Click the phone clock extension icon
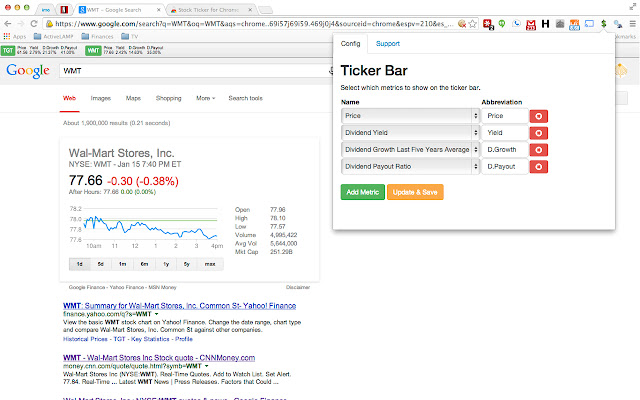This screenshot has height=400, width=640. pyautogui.click(x=516, y=24)
